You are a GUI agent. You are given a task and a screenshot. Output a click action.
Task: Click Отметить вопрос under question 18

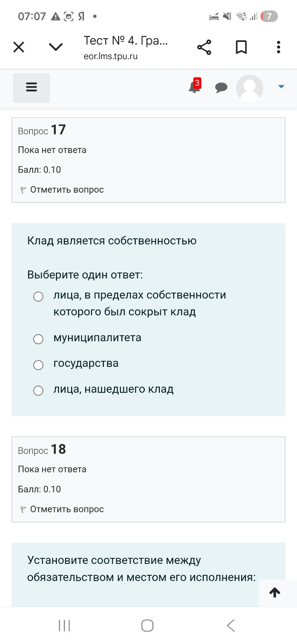[67, 509]
